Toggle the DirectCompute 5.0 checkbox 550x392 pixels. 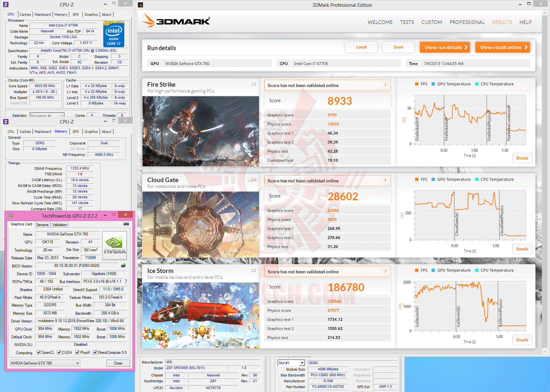[95, 353]
